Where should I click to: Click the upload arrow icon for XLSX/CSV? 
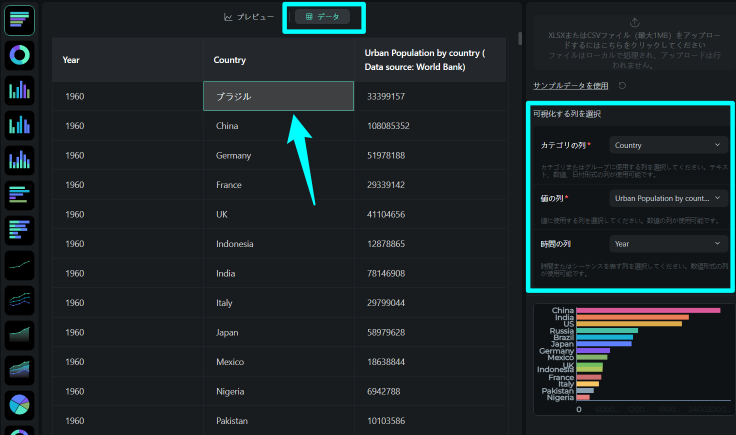tap(634, 21)
